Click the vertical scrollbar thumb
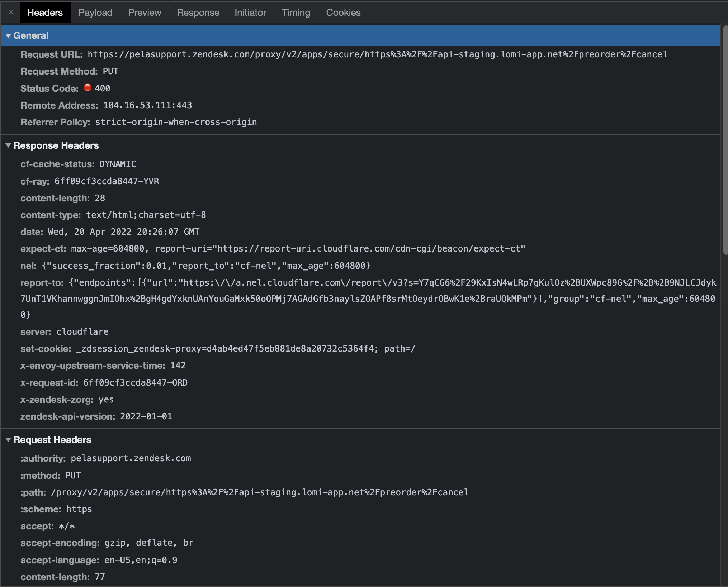This screenshot has height=587, width=728. tap(725, 140)
